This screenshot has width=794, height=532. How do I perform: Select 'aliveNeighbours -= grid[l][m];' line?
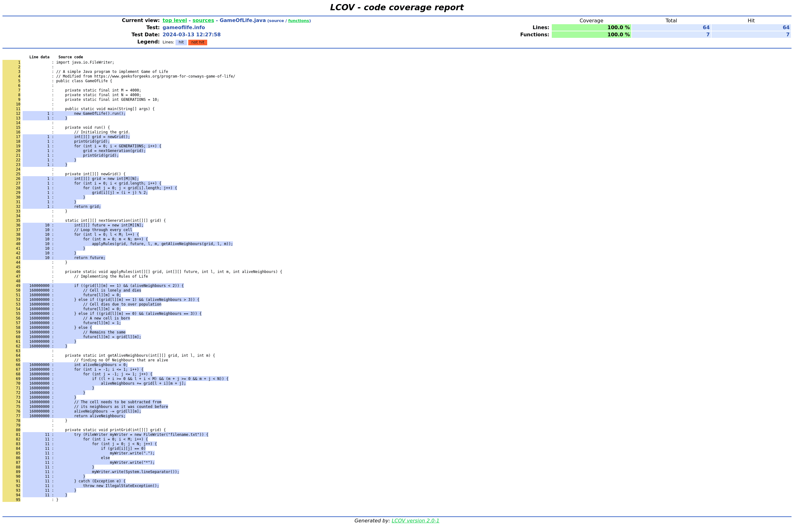pos(108,411)
